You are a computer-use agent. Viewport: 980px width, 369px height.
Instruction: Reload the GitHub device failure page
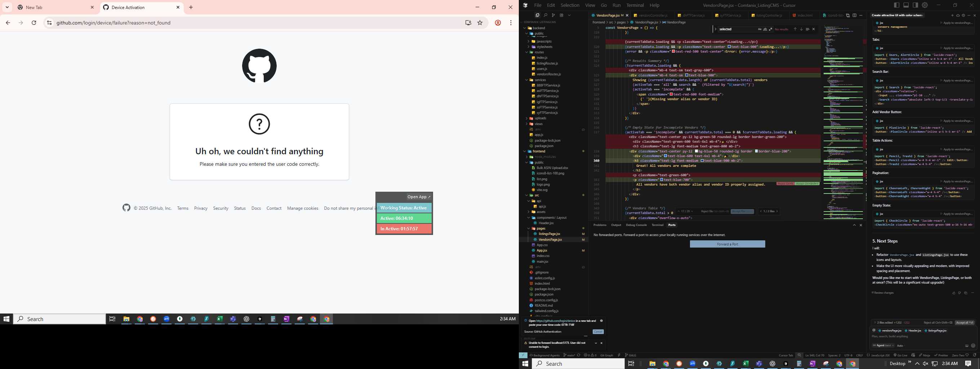(x=34, y=23)
